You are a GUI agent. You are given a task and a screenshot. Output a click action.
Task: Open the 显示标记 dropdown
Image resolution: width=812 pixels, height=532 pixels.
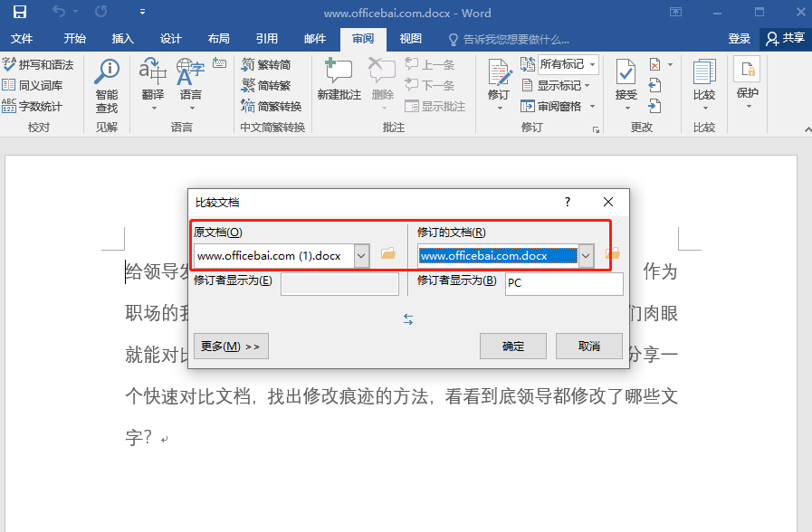click(556, 85)
